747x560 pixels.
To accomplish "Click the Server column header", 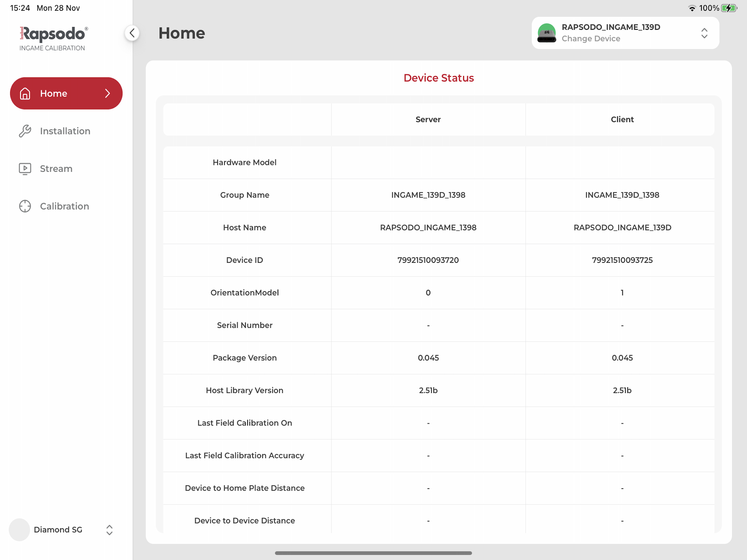I will [x=428, y=119].
